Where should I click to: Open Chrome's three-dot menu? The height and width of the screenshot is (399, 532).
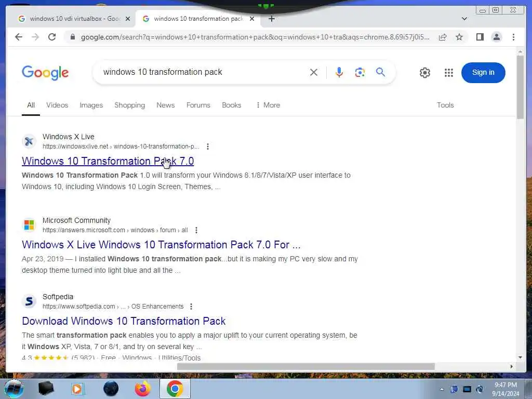point(513,37)
